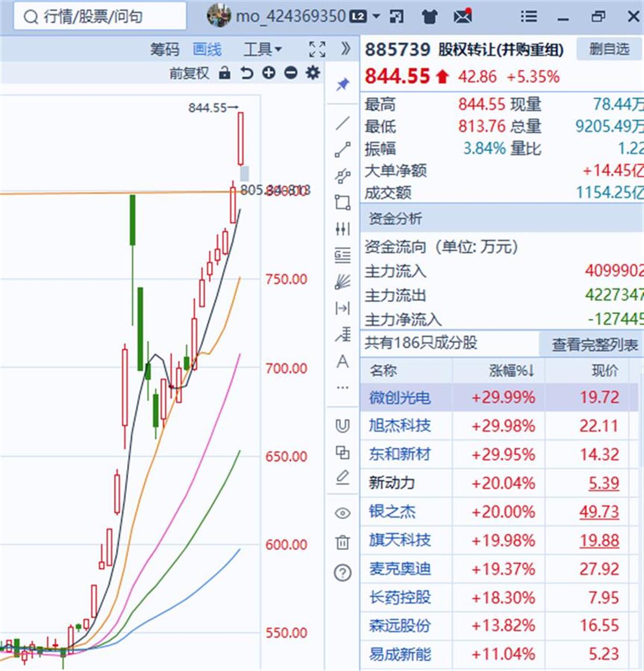Pick the rectangle drawing tool
This screenshot has height=671, width=644.
pyautogui.click(x=342, y=202)
